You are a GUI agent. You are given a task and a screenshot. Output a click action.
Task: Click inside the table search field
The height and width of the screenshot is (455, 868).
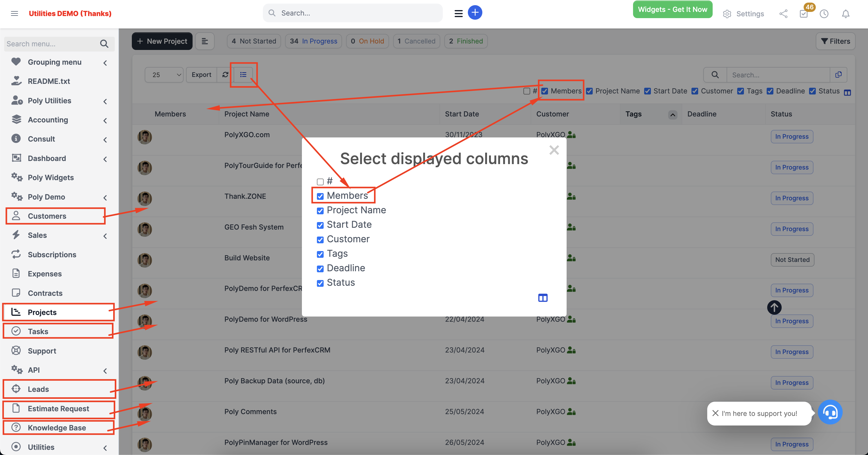[778, 75]
